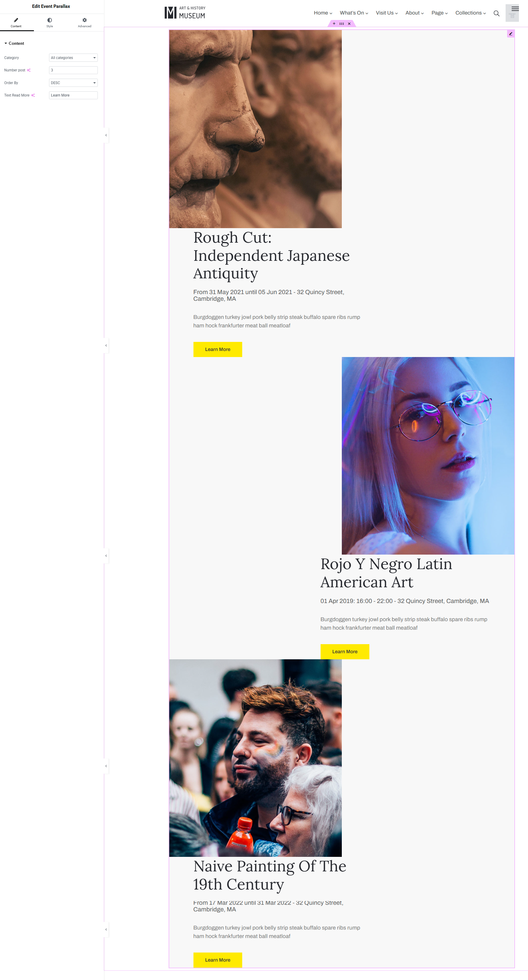Click AI sparkle icon beside Text Read More
528x980 pixels.
pyautogui.click(x=33, y=95)
